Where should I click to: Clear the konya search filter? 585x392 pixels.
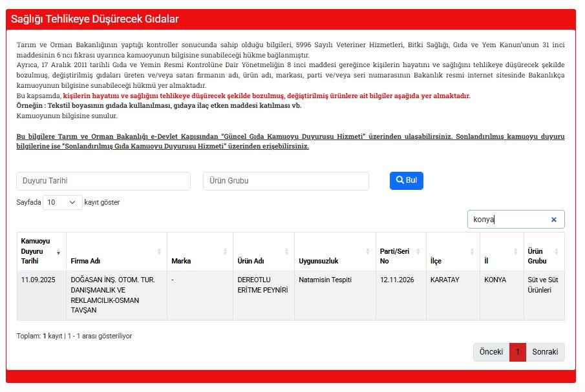tap(553, 220)
